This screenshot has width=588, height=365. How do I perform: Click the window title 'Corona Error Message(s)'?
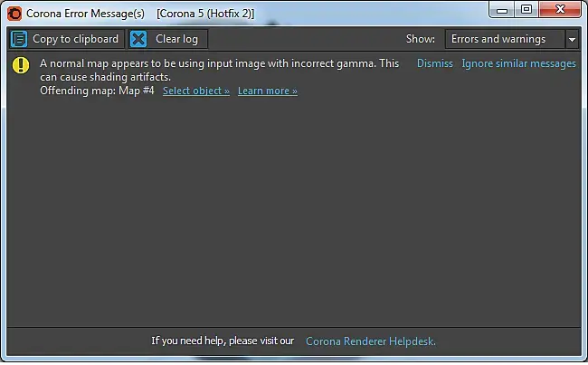pyautogui.click(x=86, y=14)
